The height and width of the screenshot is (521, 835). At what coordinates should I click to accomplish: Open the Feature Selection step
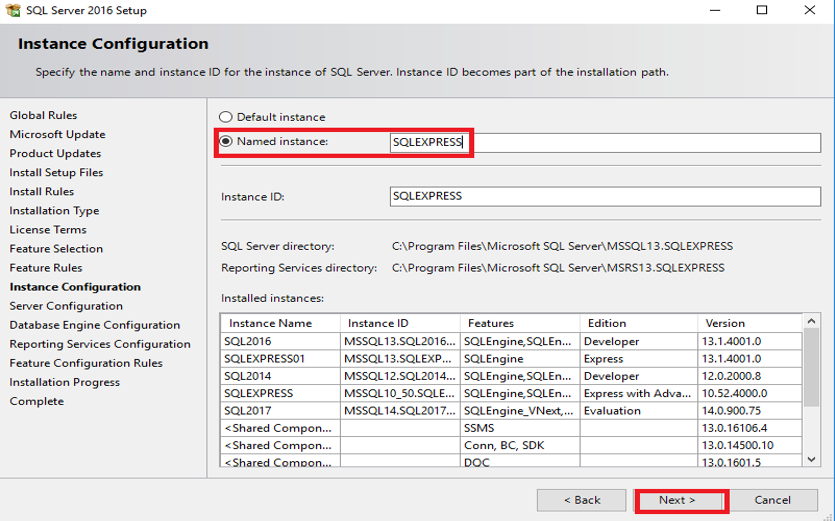point(56,249)
